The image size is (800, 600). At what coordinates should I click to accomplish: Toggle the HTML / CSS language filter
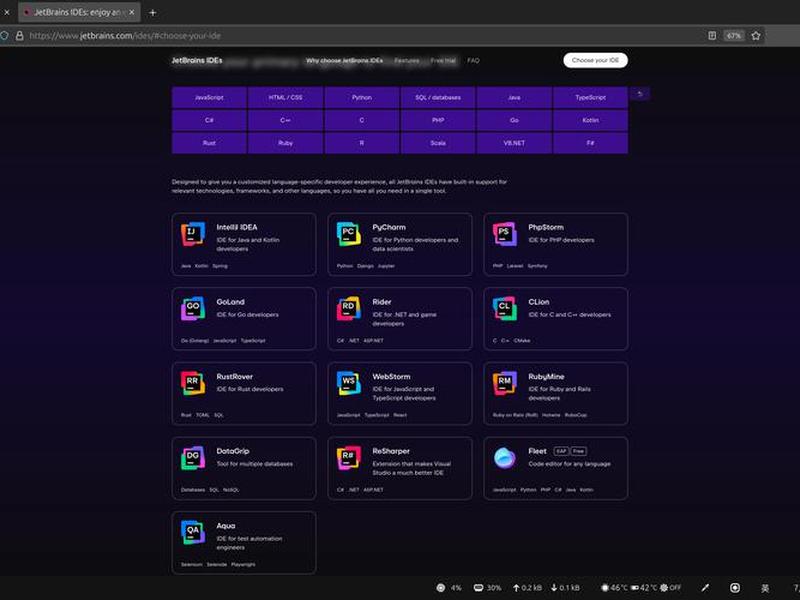point(285,97)
